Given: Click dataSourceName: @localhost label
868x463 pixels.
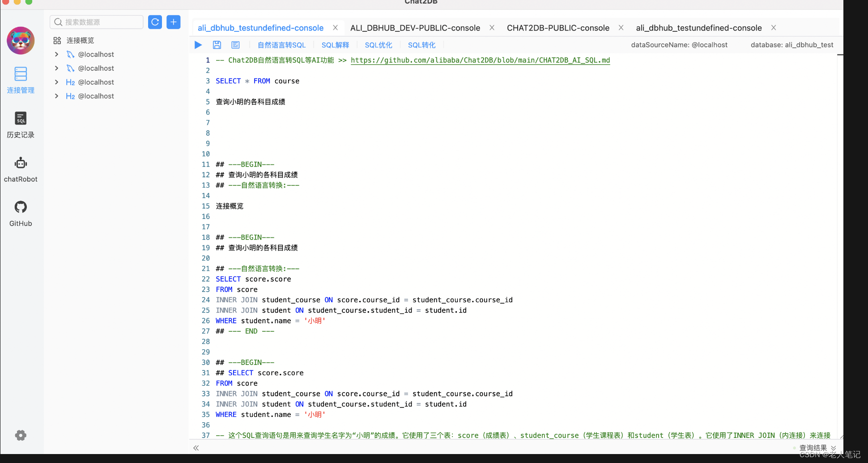Looking at the screenshot, I should coord(679,45).
